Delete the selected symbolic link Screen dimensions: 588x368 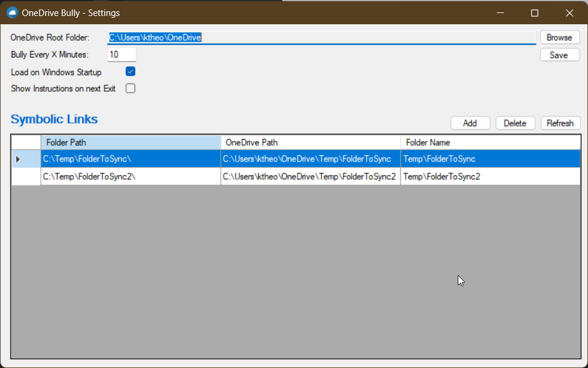[x=515, y=123]
